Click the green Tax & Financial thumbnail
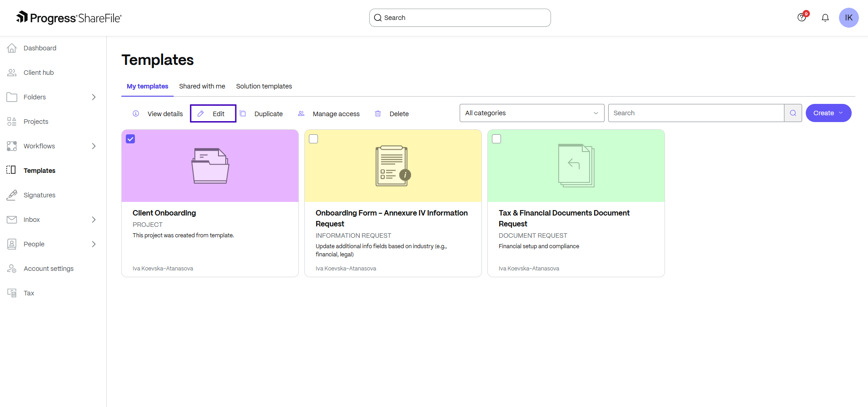The height and width of the screenshot is (407, 868). (576, 166)
